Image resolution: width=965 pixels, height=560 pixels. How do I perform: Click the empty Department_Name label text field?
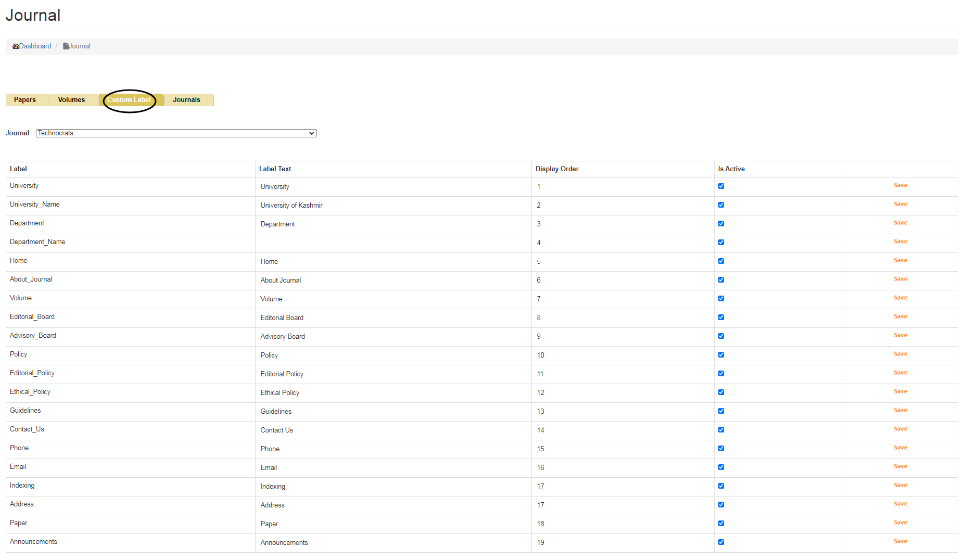pyautogui.click(x=393, y=243)
